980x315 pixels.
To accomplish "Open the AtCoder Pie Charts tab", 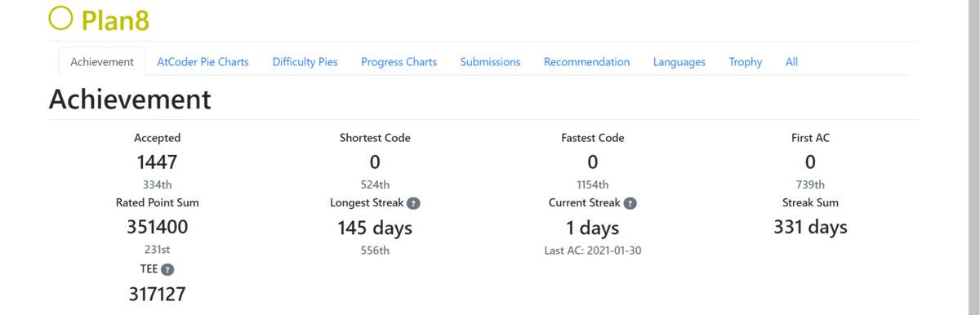I will click(203, 62).
